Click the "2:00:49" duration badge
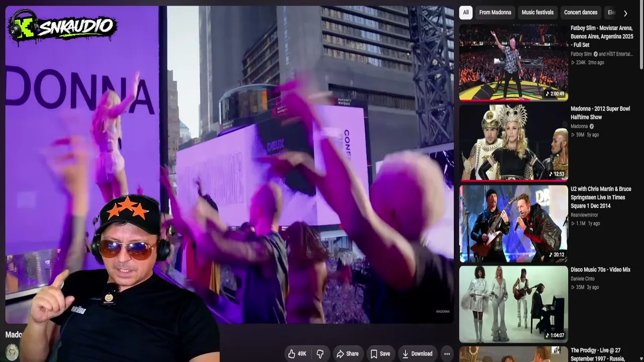 pyautogui.click(x=555, y=94)
